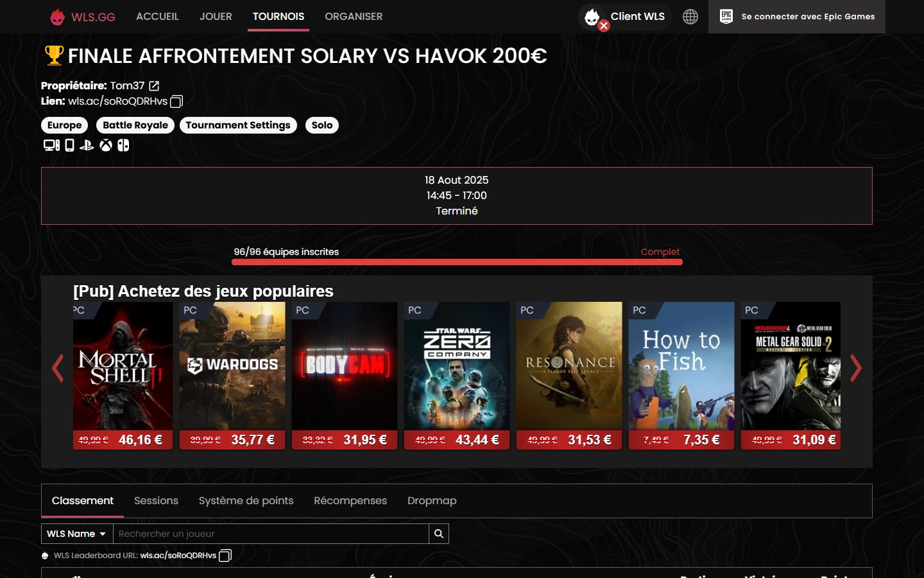Click the 35,77 € price label
This screenshot has height=578, width=924.
253,440
